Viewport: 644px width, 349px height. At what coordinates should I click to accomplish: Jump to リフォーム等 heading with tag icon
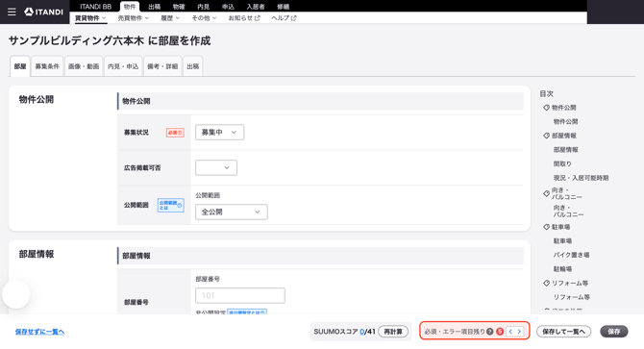coord(566,283)
